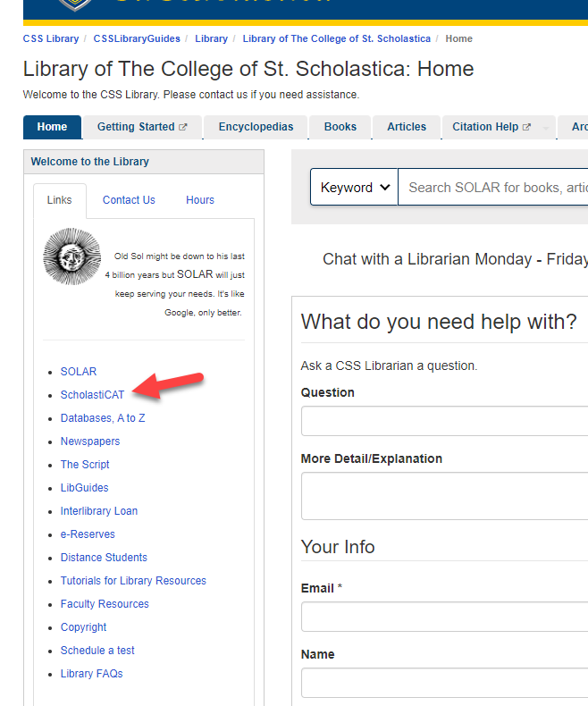Open the Distance Students link
The image size is (588, 706).
tap(104, 558)
